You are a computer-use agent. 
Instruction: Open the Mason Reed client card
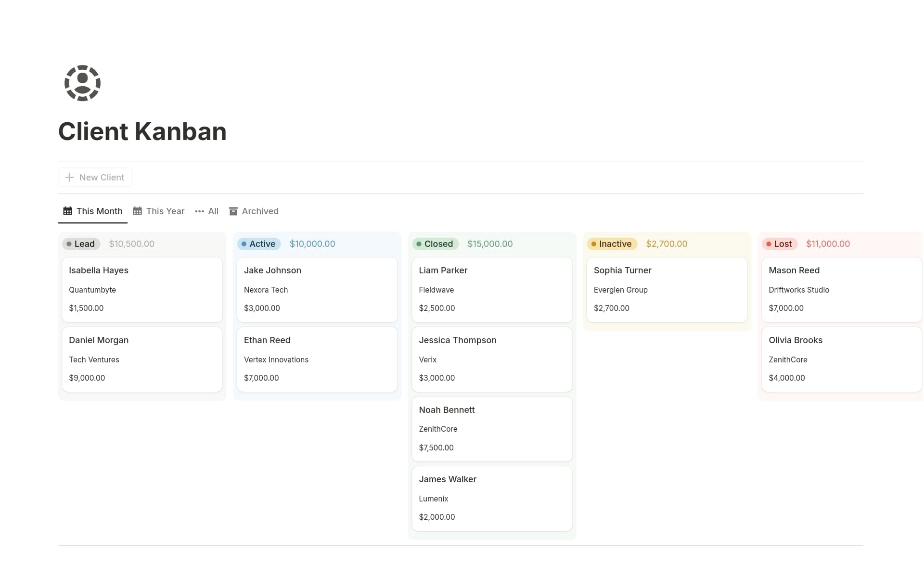click(x=841, y=289)
